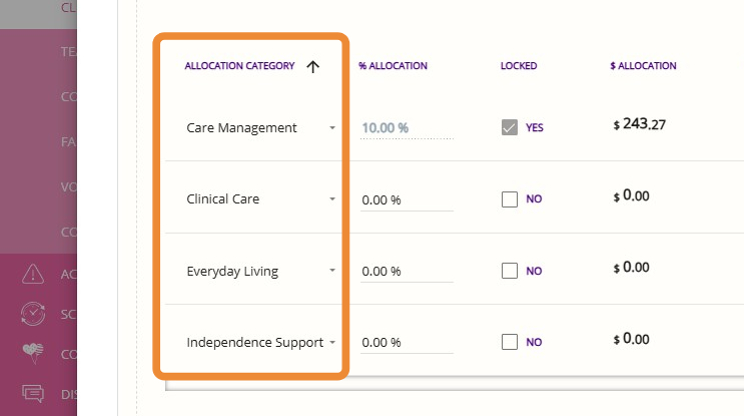Viewport: 744px width, 416px height.
Task: Click the $ Allocation column header
Action: click(x=643, y=66)
